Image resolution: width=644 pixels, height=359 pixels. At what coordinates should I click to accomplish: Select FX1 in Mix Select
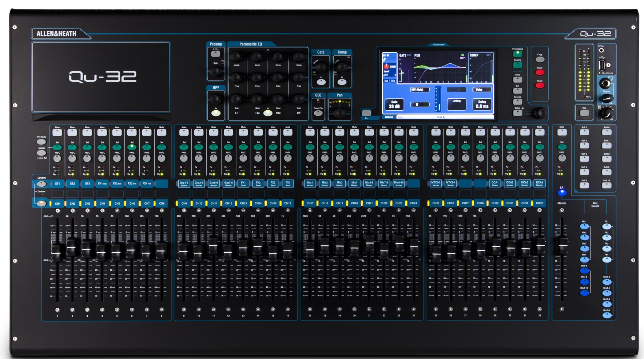pos(607,226)
